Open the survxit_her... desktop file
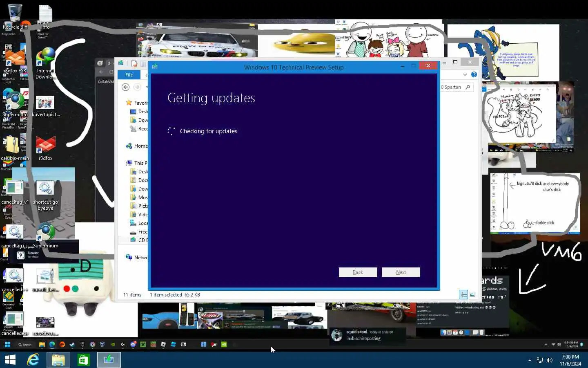588x368 pixels. pos(45,280)
